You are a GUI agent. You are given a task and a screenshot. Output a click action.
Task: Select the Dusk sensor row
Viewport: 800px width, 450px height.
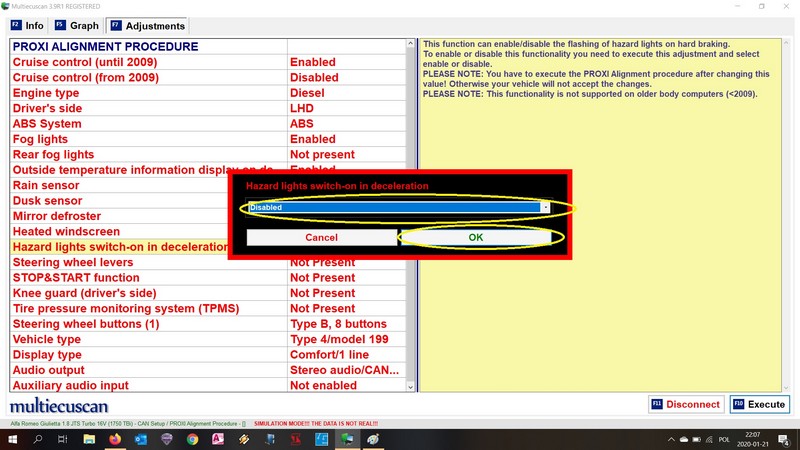pyautogui.click(x=119, y=201)
